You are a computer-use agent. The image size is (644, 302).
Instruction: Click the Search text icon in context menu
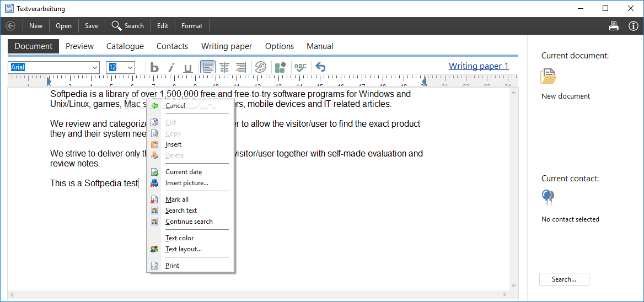(154, 211)
